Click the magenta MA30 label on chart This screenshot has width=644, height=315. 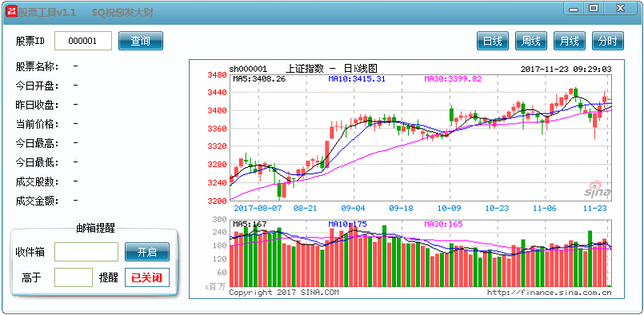click(x=453, y=79)
